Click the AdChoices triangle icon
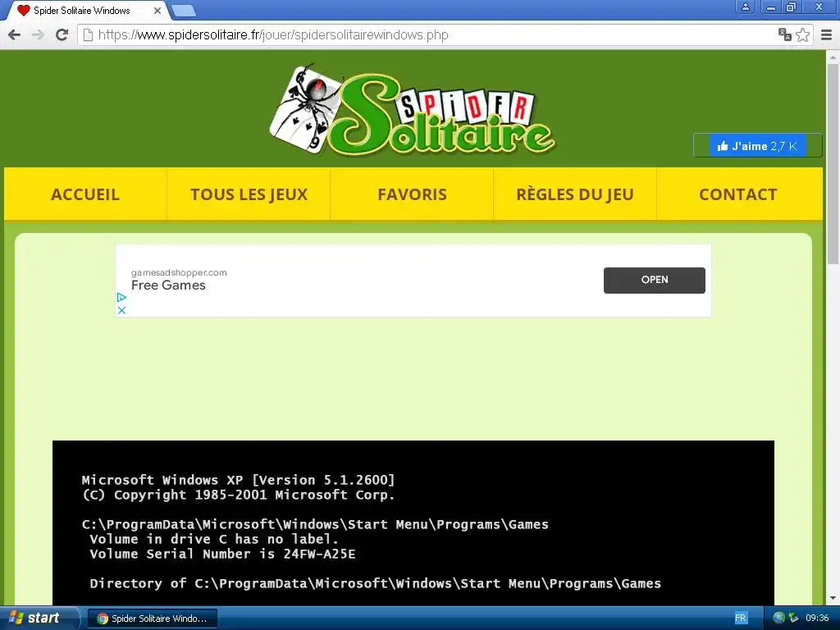 [121, 297]
